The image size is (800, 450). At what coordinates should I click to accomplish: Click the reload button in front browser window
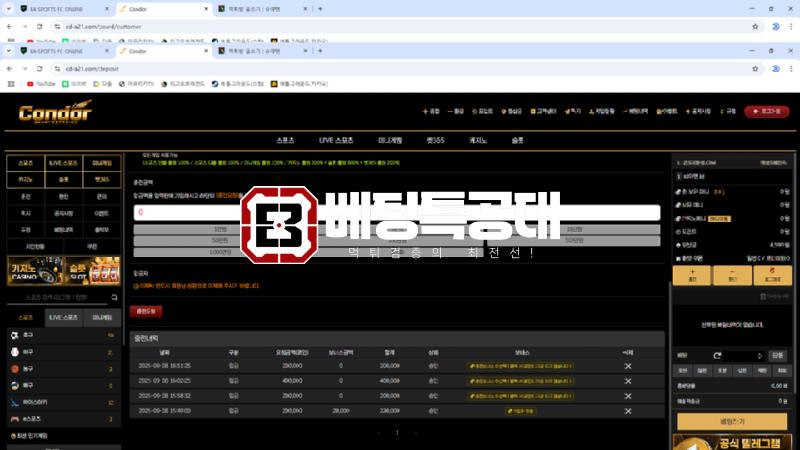40,68
